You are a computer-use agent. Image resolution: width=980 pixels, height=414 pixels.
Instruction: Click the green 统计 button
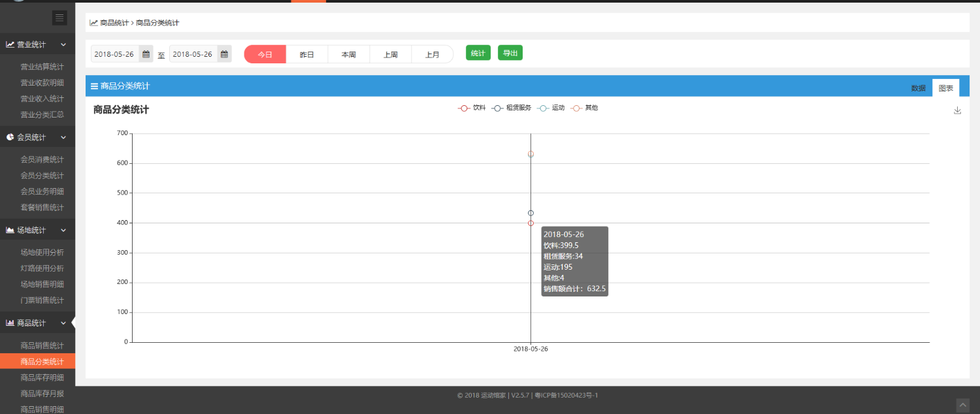[478, 53]
